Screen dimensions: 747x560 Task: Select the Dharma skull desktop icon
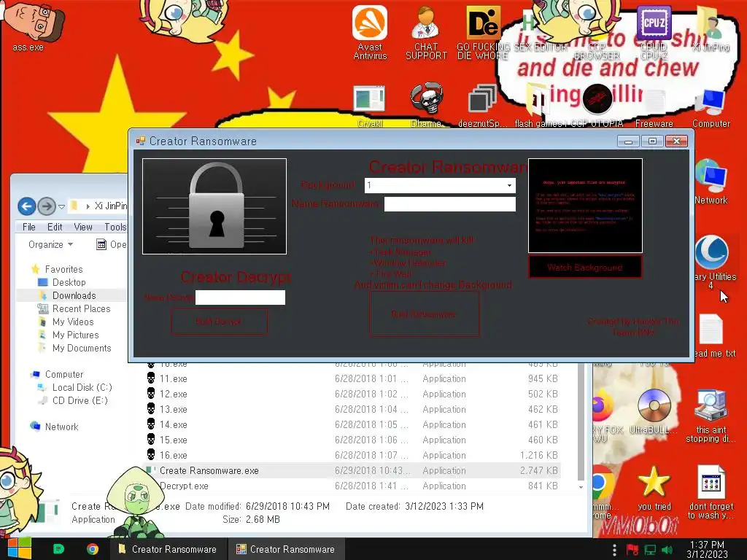[x=426, y=106]
